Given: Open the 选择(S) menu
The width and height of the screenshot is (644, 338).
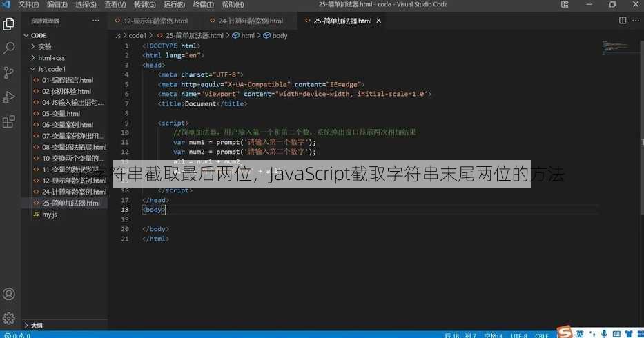Looking at the screenshot, I should pos(86,5).
